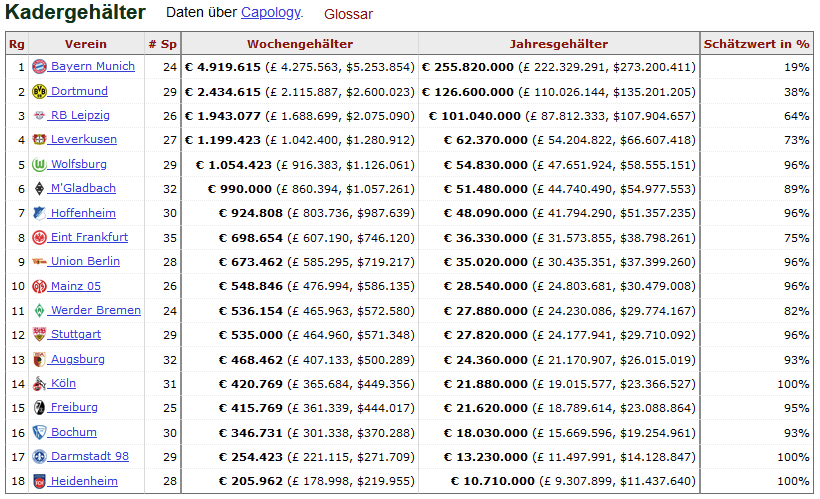Select RB Leipzig 64% estimate cell
This screenshot has width=820, height=499.
coord(757,116)
